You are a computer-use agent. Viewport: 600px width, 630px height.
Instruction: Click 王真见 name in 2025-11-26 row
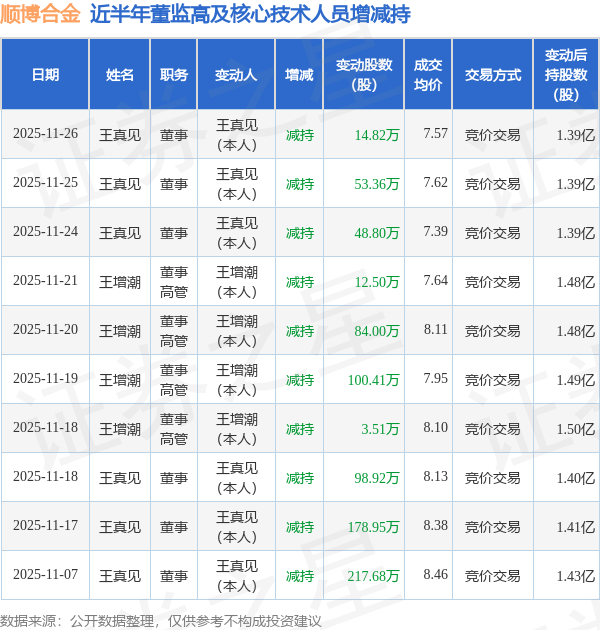pos(120,135)
